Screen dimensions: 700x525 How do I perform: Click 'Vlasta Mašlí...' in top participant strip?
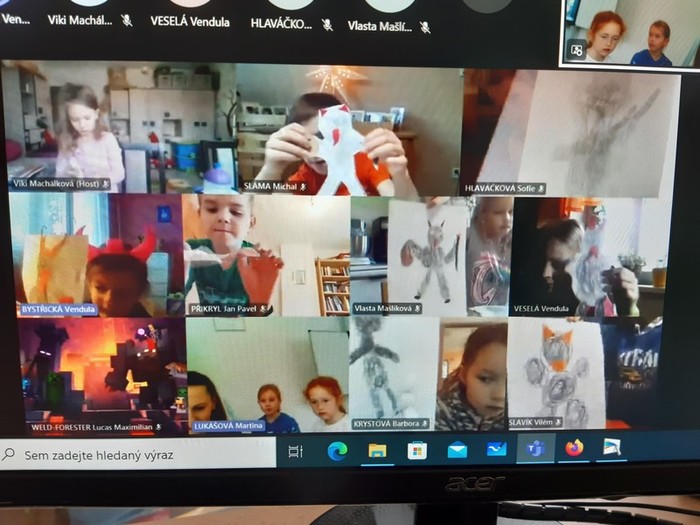tap(379, 26)
